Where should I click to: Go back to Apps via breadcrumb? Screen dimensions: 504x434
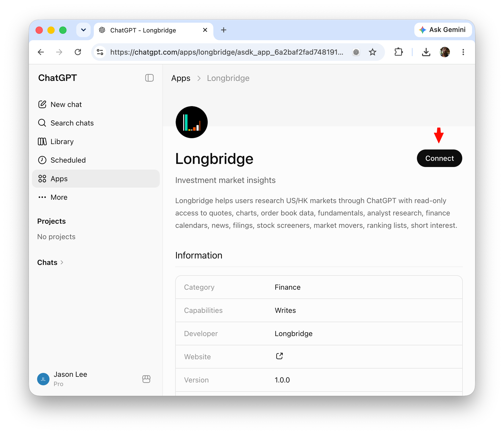point(181,78)
